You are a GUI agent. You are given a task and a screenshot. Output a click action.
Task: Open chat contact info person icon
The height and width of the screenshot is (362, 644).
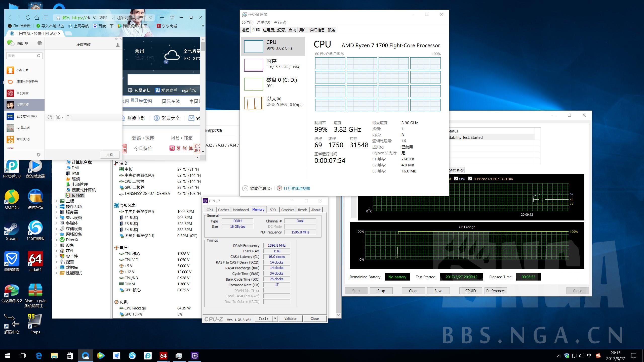(117, 45)
